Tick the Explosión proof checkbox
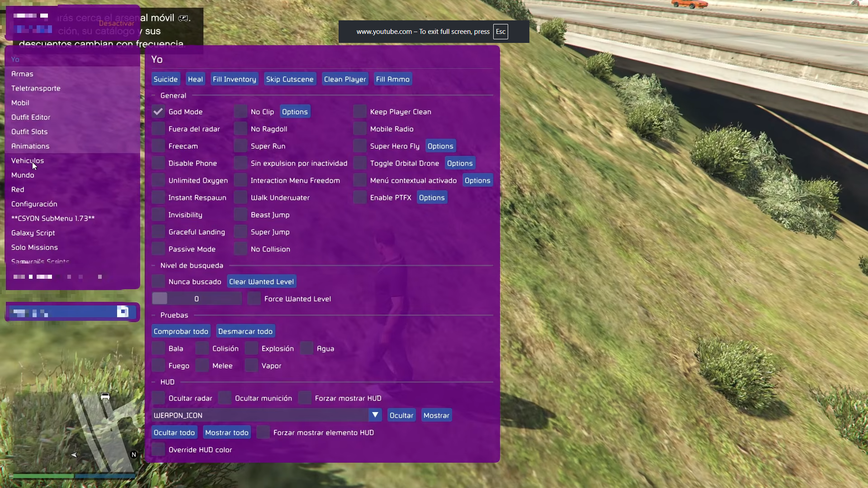This screenshot has height=488, width=868. coord(251,348)
